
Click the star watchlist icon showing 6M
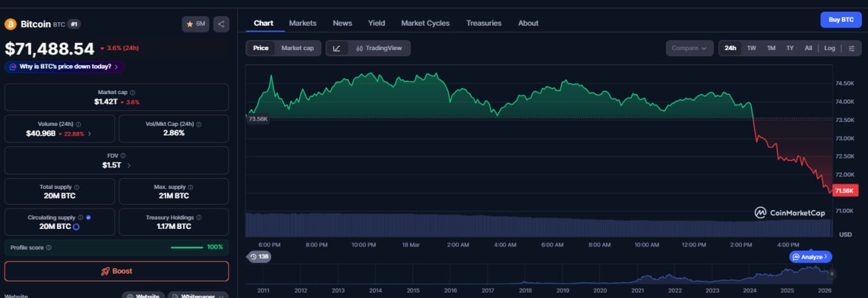[195, 24]
